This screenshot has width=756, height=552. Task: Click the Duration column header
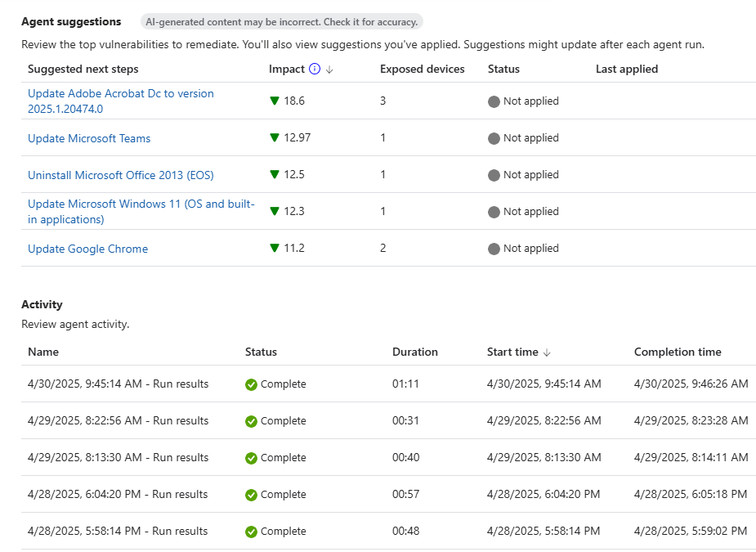click(415, 352)
